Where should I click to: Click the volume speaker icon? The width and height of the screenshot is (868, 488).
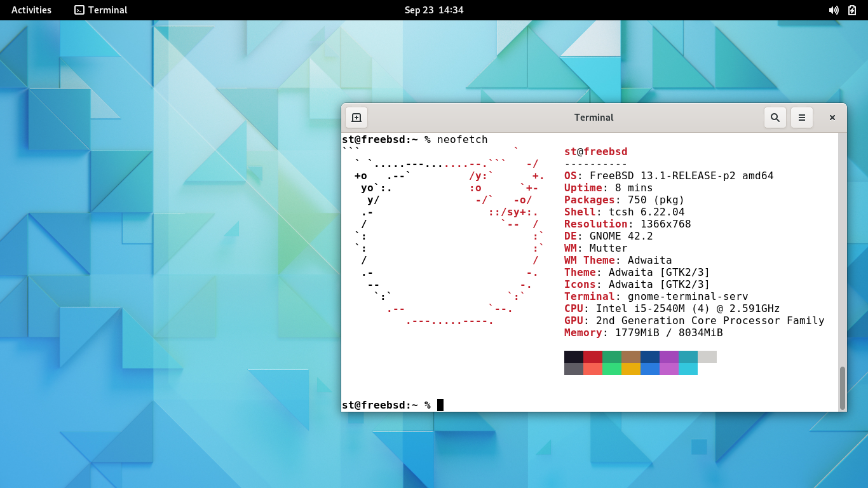834,10
